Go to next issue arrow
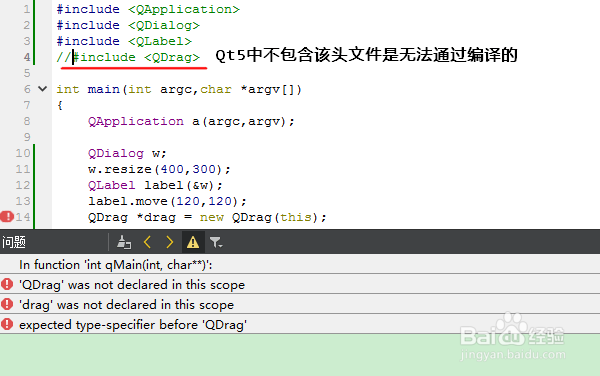 [x=170, y=242]
